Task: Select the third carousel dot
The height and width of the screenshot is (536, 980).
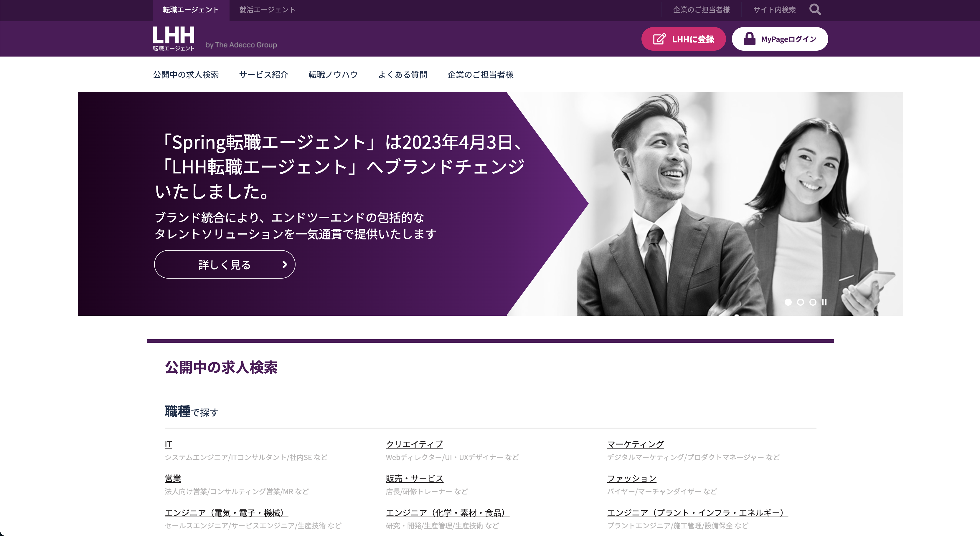Action: (813, 302)
